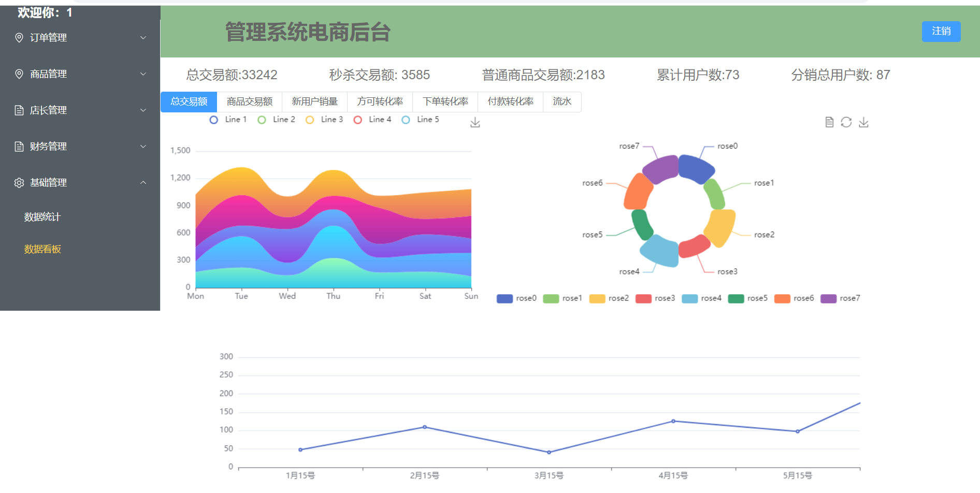Save rose chart as image icon

pyautogui.click(x=863, y=122)
